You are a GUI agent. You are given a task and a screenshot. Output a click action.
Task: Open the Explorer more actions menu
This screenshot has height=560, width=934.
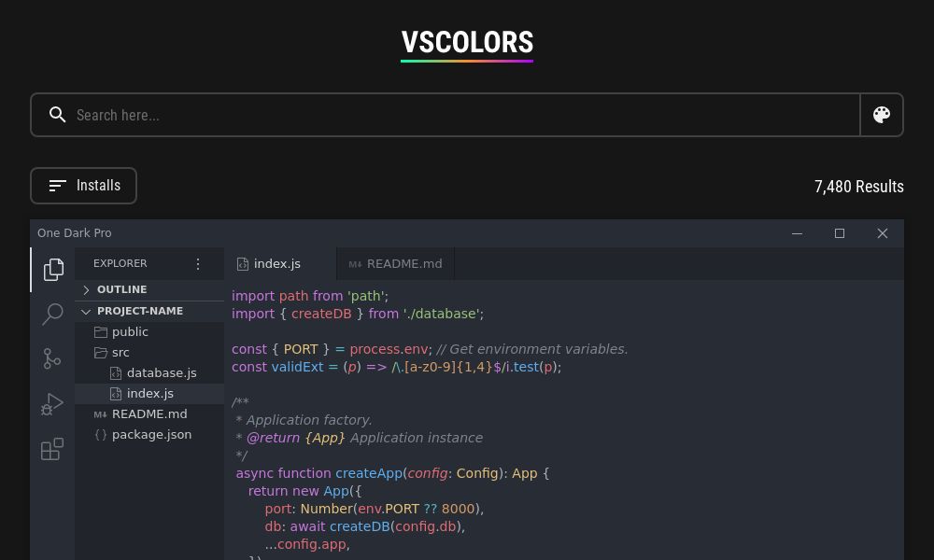point(198,263)
